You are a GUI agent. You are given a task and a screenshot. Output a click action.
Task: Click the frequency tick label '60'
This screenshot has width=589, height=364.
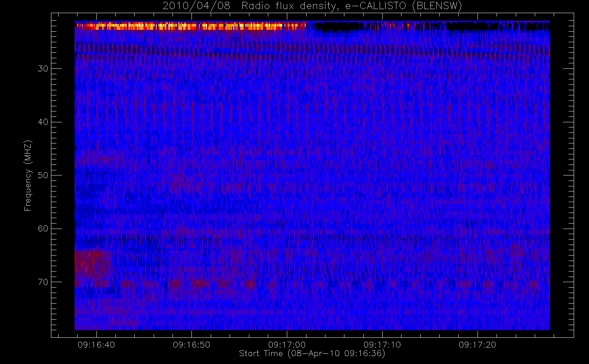(x=43, y=229)
